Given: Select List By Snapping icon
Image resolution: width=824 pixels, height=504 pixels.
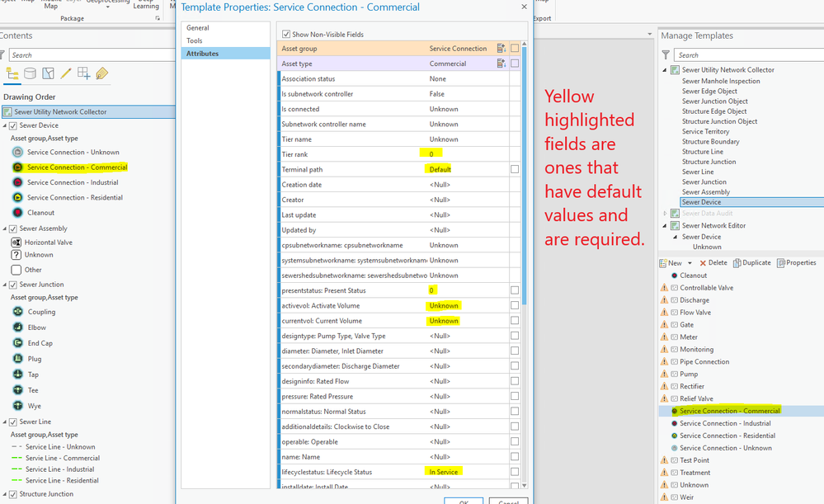Looking at the screenshot, I should [x=83, y=73].
